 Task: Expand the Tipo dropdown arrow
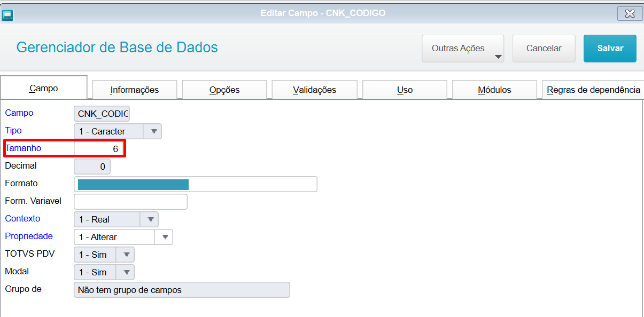153,131
